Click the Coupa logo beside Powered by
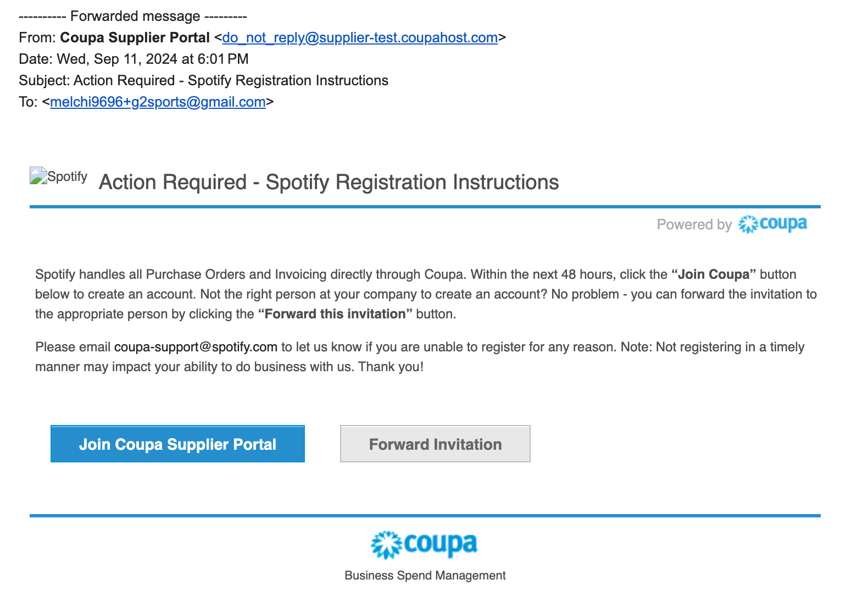 [772, 224]
